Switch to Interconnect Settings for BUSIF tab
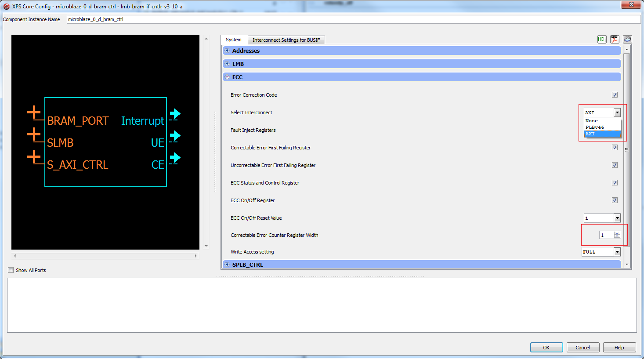644x359 pixels. pyautogui.click(x=286, y=40)
